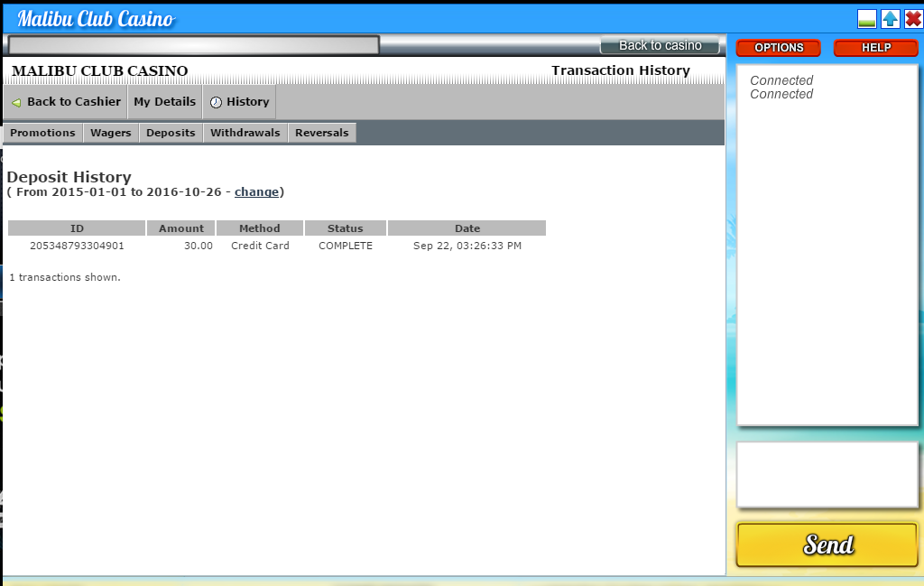
Task: Select the Withdrawals sub-tab
Action: [245, 133]
